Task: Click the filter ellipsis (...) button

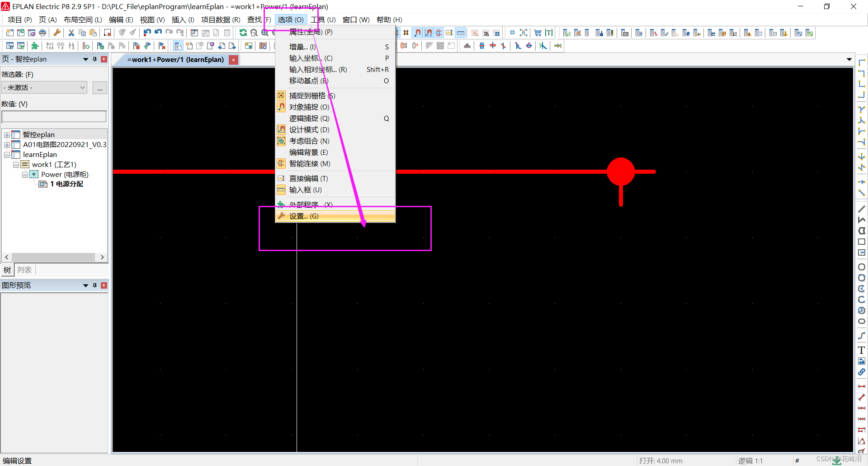Action: pyautogui.click(x=99, y=88)
